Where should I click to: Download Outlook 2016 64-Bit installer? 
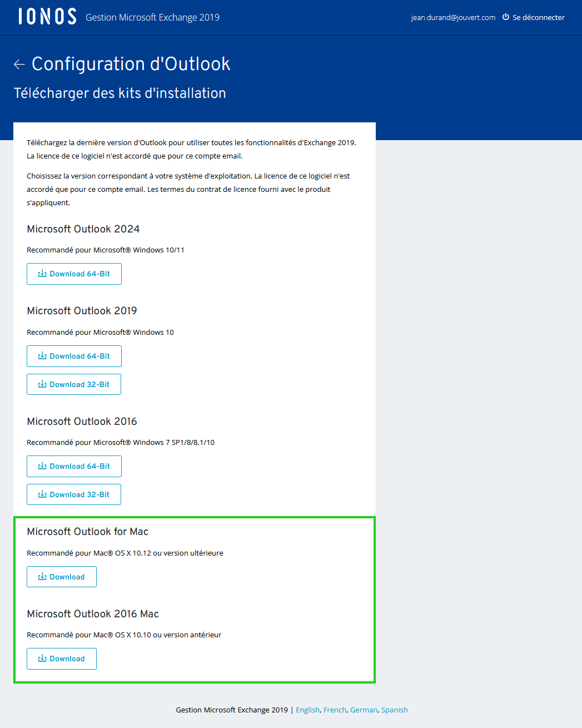coord(74,466)
